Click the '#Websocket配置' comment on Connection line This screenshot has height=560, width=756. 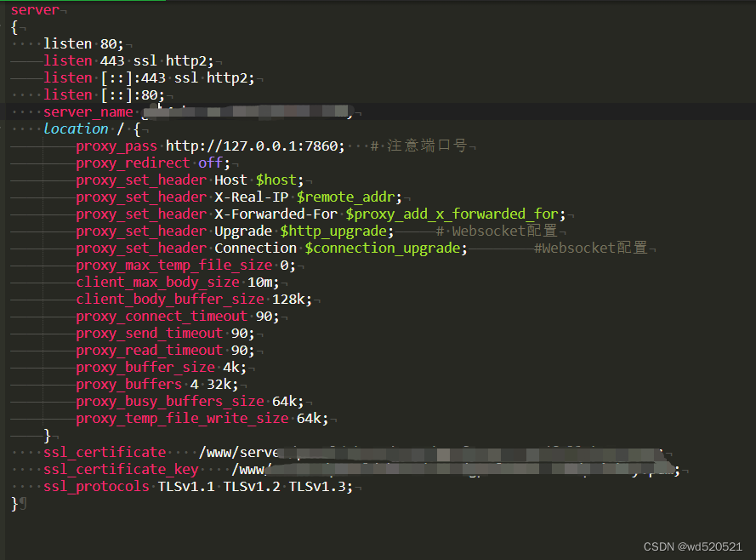pos(591,248)
